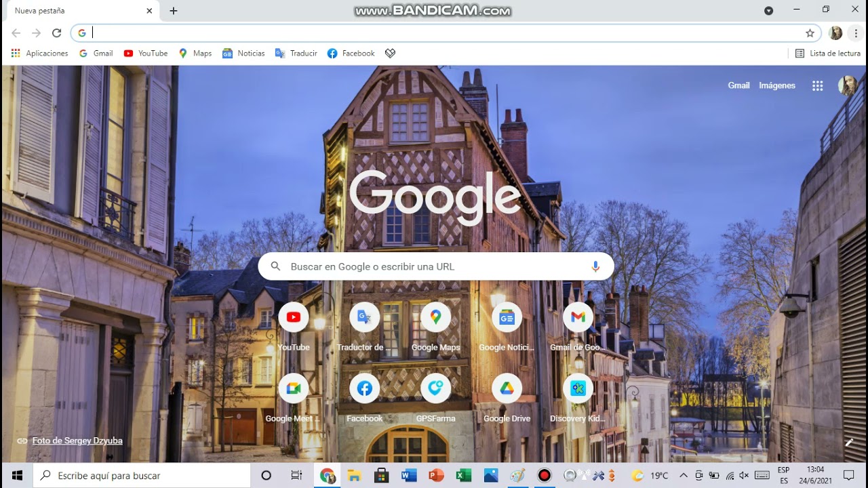The width and height of the screenshot is (868, 488).
Task: Open the Facebook bookmark
Action: point(351,53)
